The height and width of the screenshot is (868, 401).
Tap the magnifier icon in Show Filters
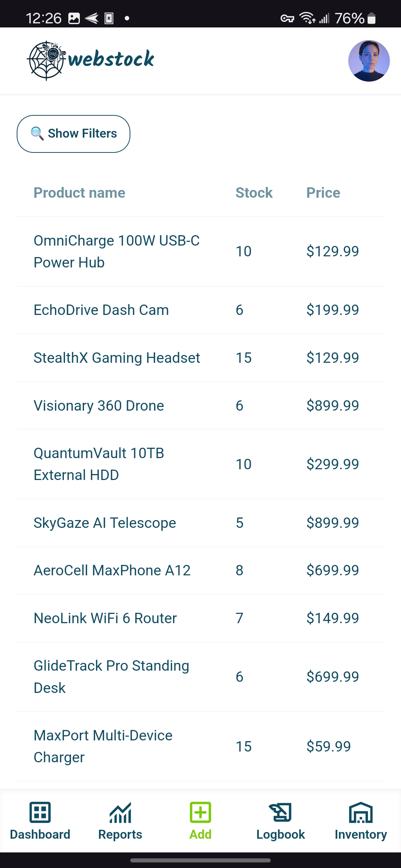coord(37,133)
